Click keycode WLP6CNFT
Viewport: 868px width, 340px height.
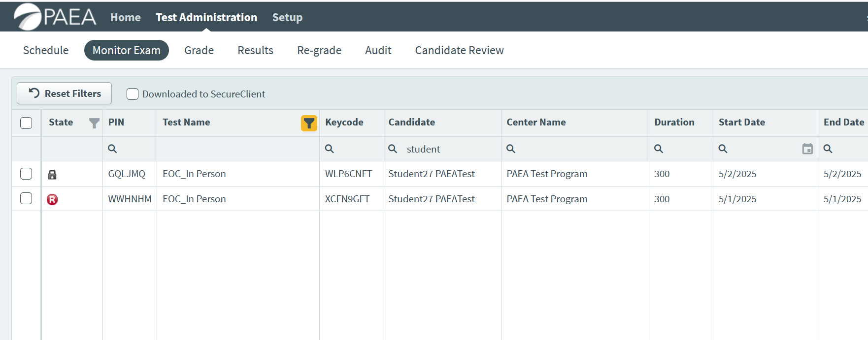[x=348, y=174]
